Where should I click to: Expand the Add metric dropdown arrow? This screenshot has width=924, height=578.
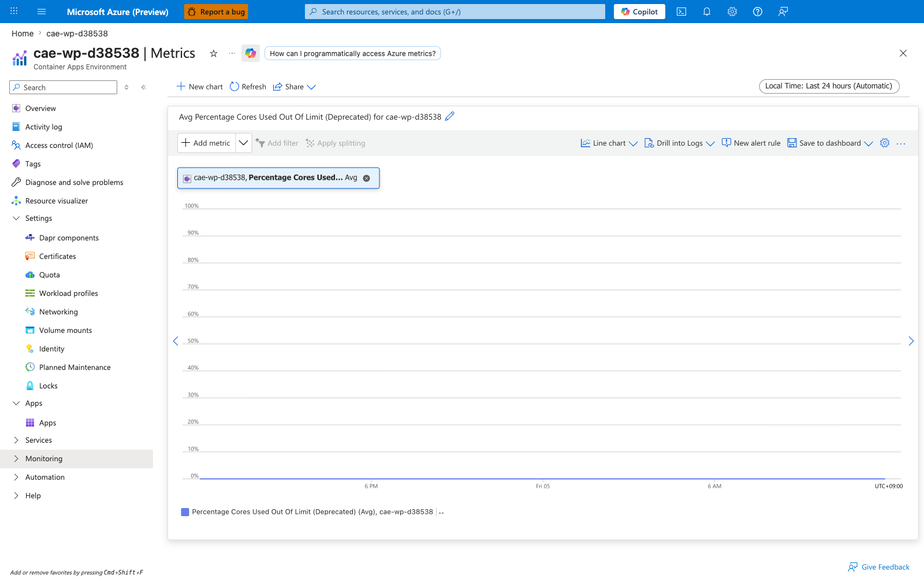[x=244, y=143]
